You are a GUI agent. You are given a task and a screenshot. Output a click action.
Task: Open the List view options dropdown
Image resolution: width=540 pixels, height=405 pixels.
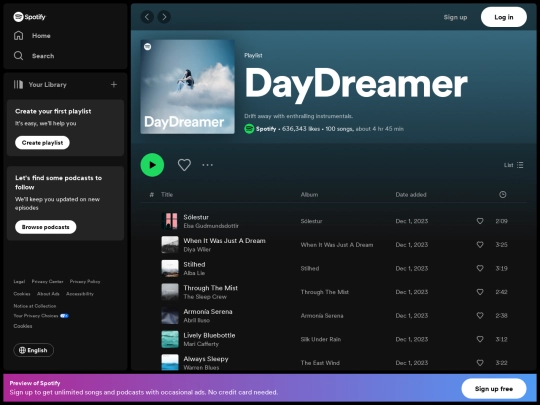coord(513,165)
